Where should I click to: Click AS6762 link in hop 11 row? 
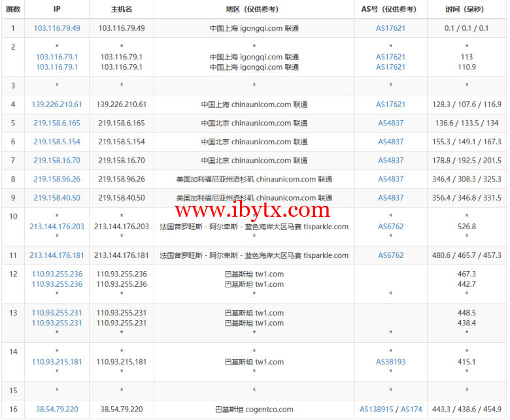pyautogui.click(x=390, y=255)
